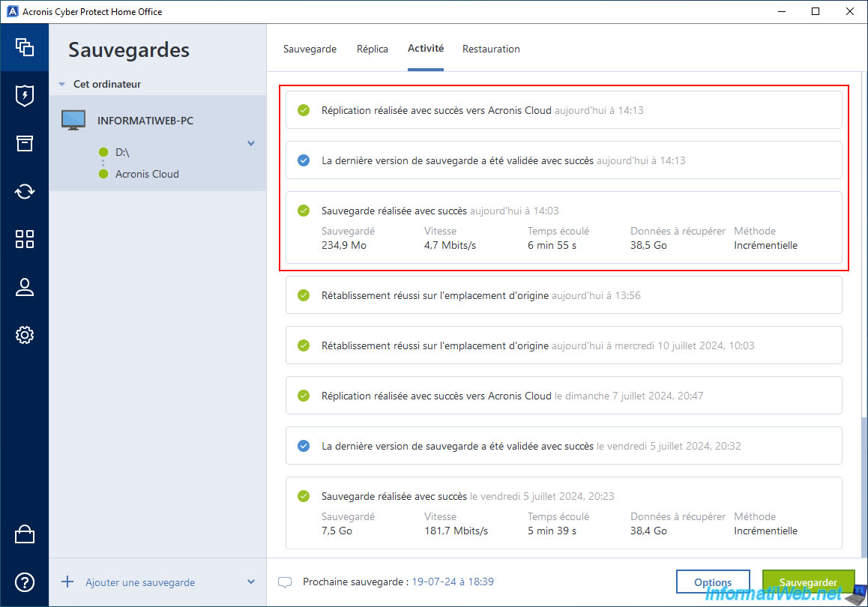Click the 6 min 55 s elapsed time

[552, 245]
